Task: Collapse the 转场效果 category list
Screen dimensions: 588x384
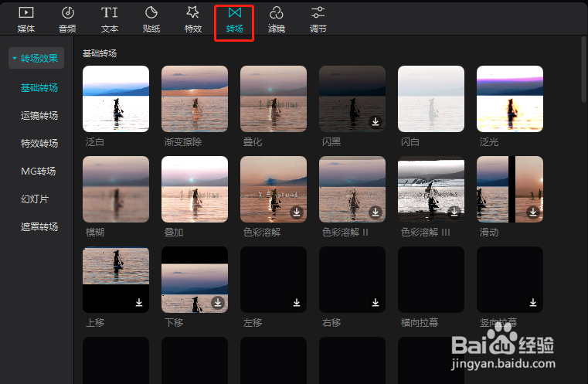Action: coord(36,58)
